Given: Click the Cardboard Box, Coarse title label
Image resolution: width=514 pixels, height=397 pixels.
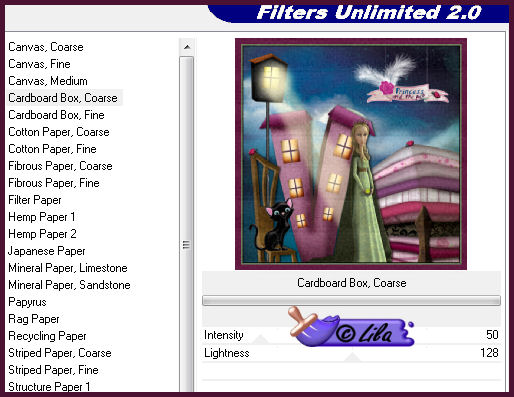Looking at the screenshot, I should (352, 283).
